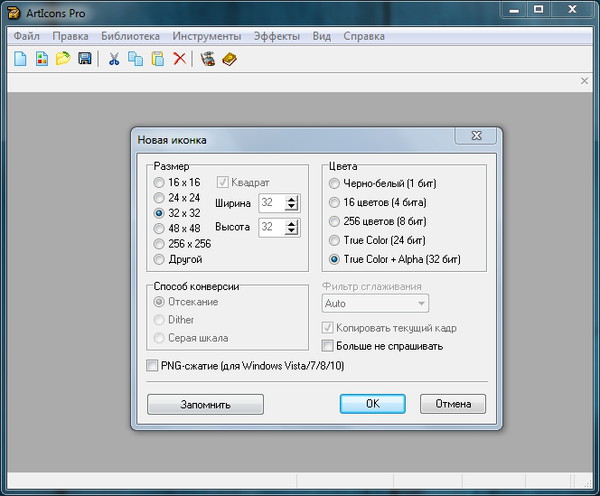Click the Запомнить button
Image resolution: width=600 pixels, height=496 pixels.
(x=205, y=405)
